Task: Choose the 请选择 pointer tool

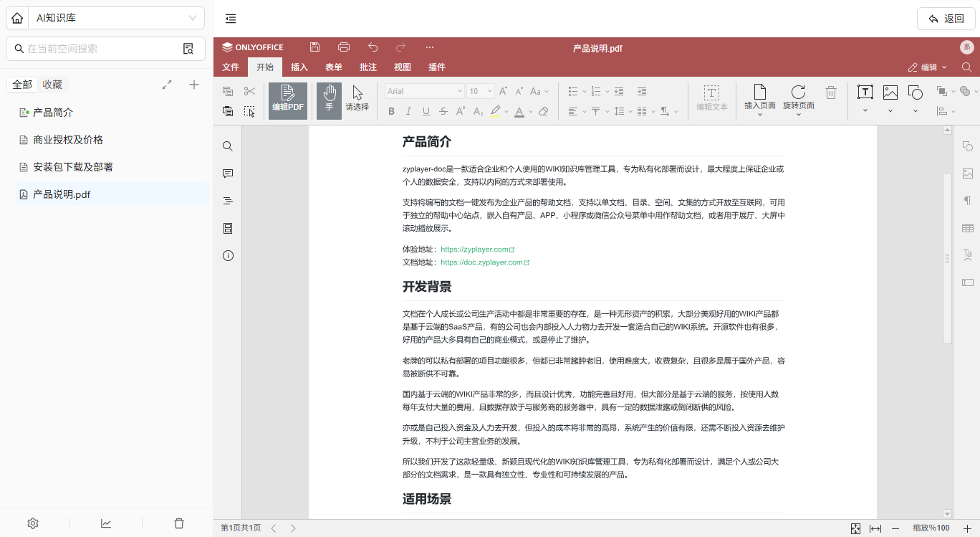Action: 357,100
